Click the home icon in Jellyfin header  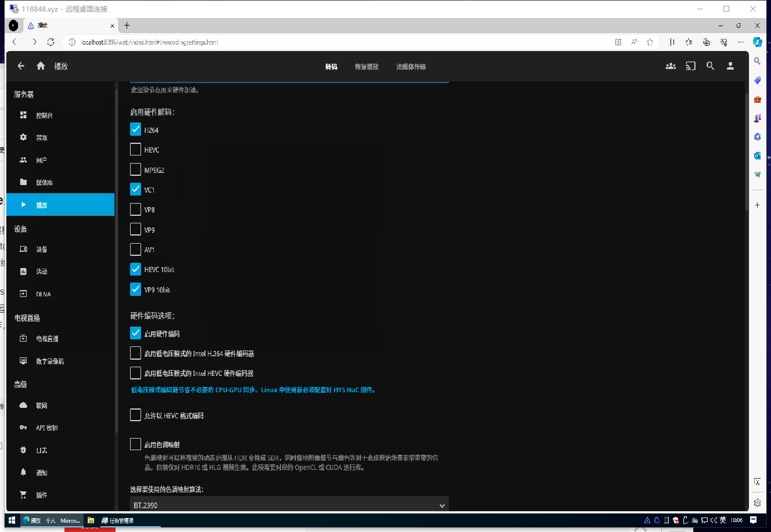(x=41, y=66)
